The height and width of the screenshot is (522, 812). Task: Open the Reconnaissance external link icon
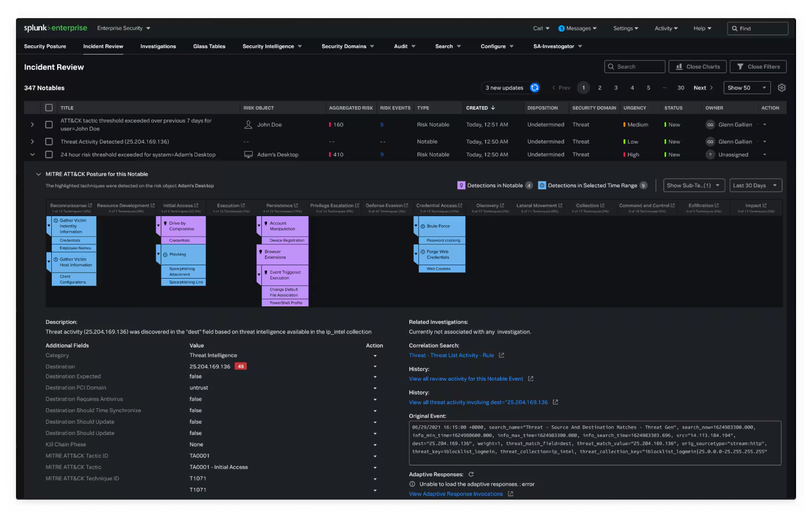tap(90, 205)
